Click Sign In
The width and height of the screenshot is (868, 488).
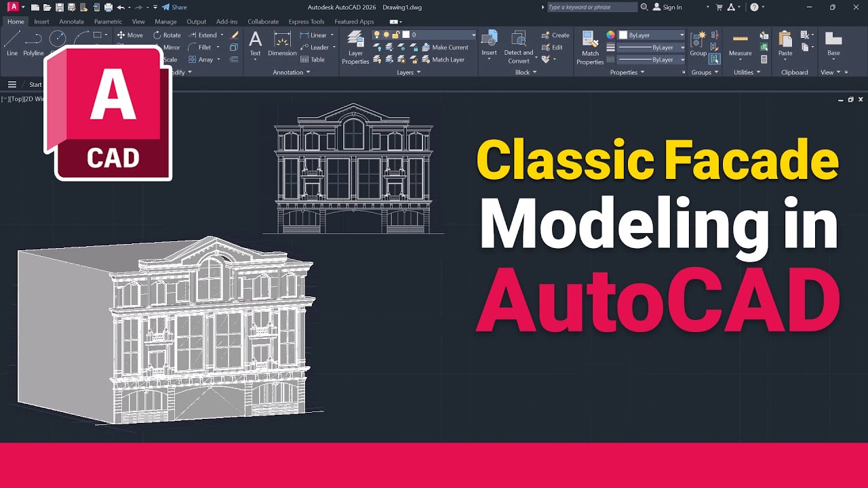(x=667, y=7)
